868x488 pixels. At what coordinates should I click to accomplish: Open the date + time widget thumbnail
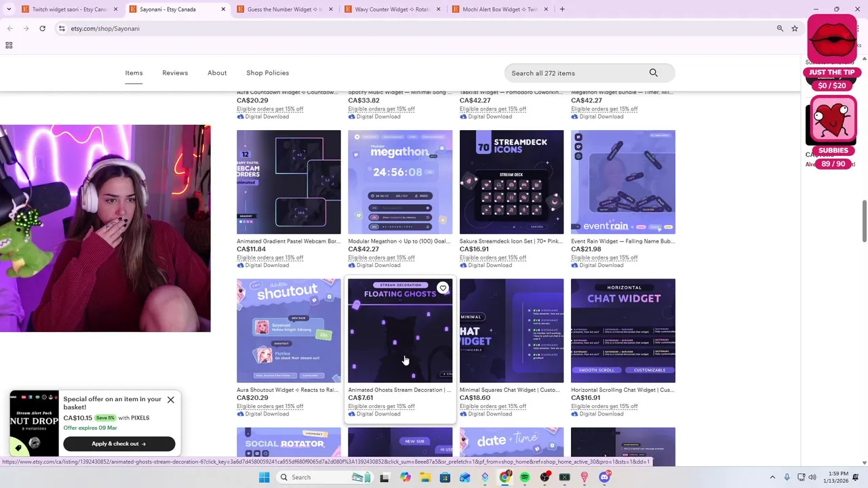click(x=511, y=447)
